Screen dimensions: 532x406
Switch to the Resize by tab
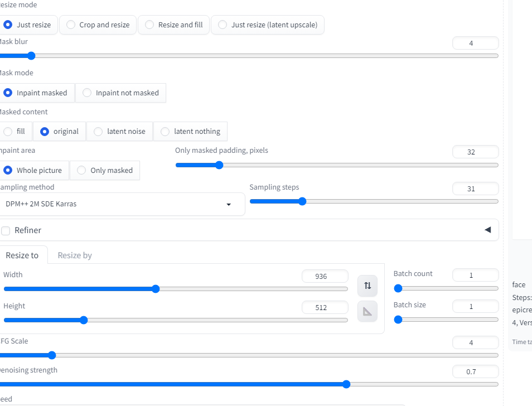(75, 255)
